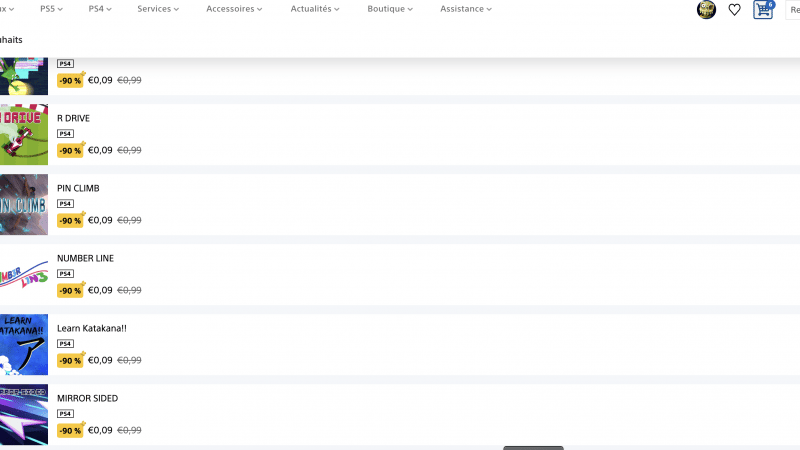Click the PS4 badge under MIRROR SIDED
The width and height of the screenshot is (800, 450).
point(65,413)
